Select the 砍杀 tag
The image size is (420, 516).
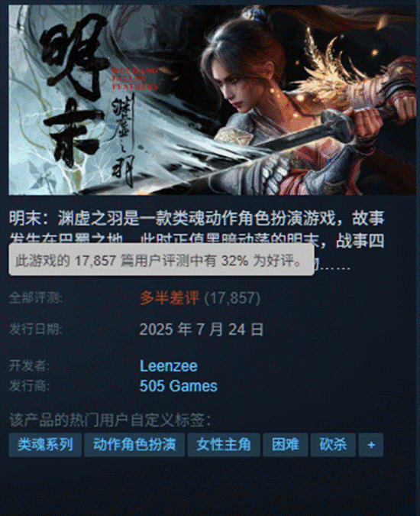pyautogui.click(x=333, y=445)
